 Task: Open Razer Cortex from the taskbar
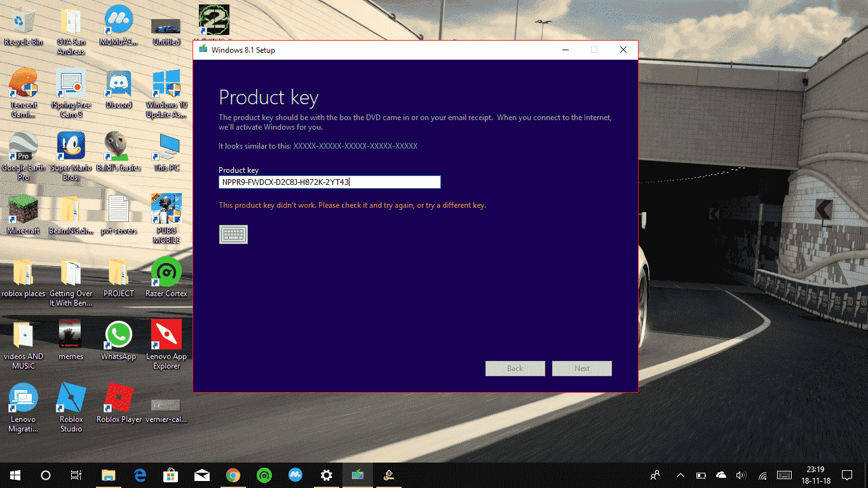[264, 475]
